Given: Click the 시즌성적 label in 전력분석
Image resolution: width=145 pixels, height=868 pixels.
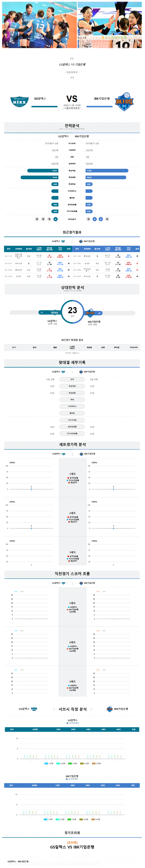Looking at the screenshot, I should 72,150.
